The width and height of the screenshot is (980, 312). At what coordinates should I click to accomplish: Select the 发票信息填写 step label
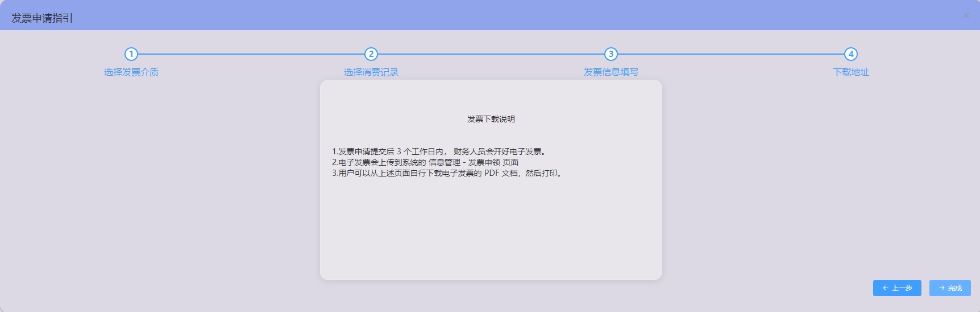click(x=611, y=72)
